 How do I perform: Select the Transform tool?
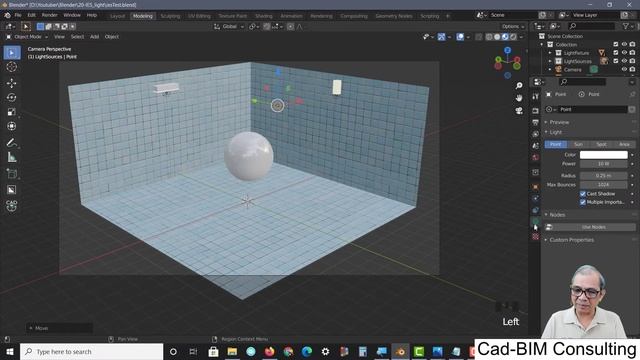pyautogui.click(x=12, y=126)
